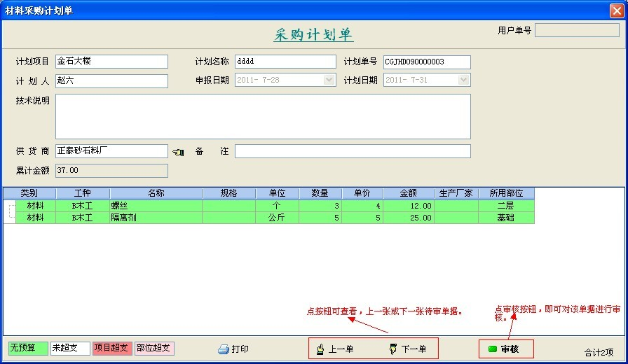The image size is (628, 364).
Task: Open the 申报日期 date dropdown
Action: coord(329,80)
